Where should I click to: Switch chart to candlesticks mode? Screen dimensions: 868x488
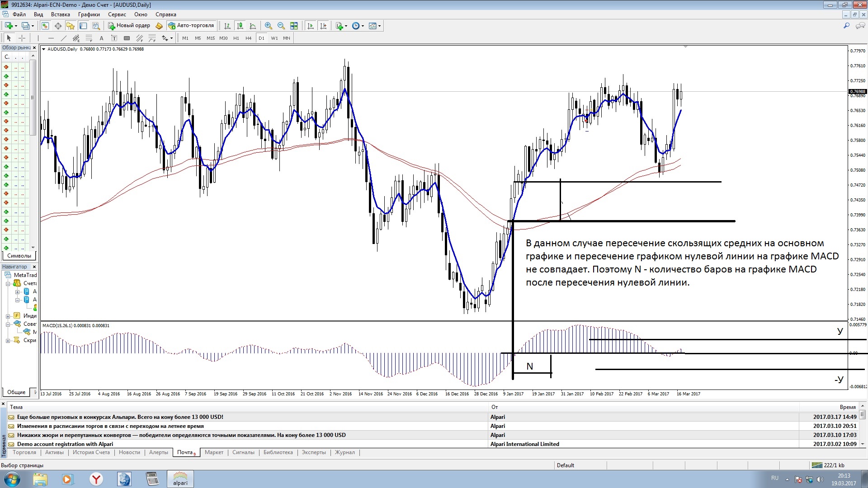click(x=240, y=26)
